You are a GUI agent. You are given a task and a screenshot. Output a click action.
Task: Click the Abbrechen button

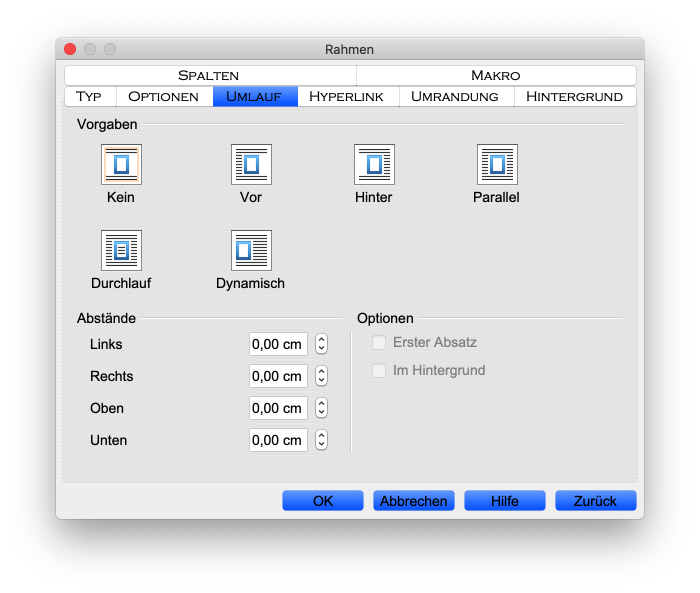point(414,501)
